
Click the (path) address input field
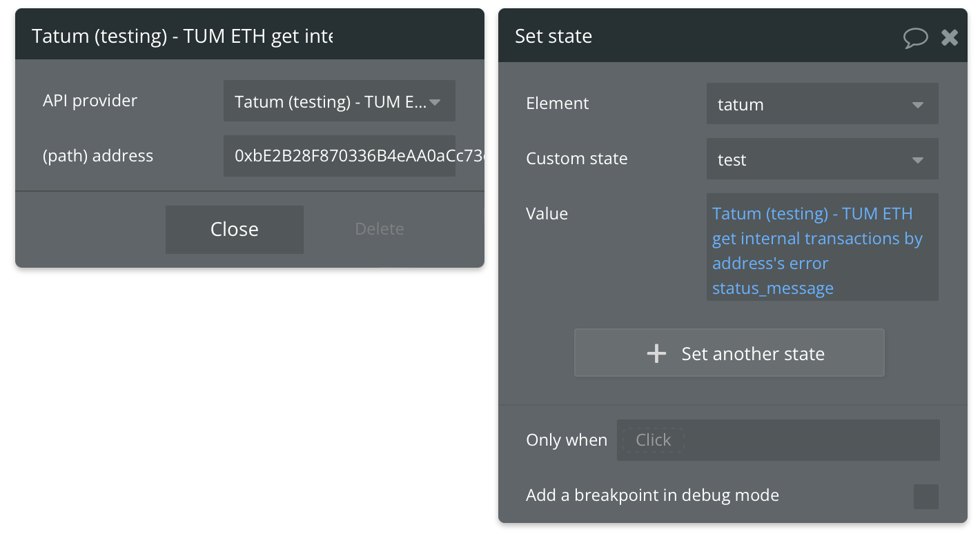click(340, 156)
